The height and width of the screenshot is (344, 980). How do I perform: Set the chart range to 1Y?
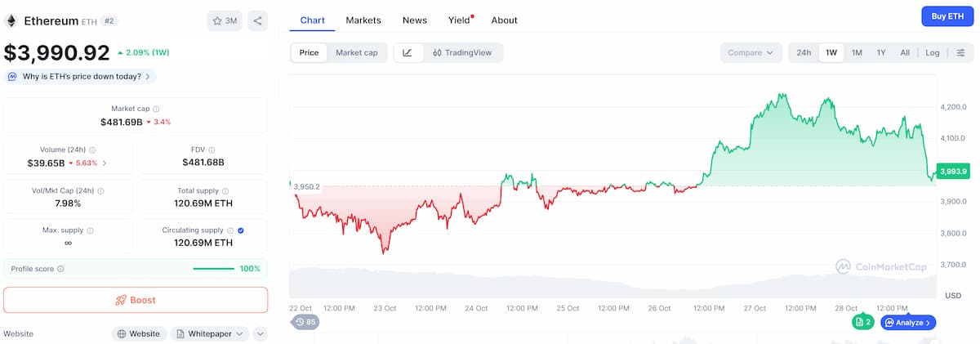(881, 53)
